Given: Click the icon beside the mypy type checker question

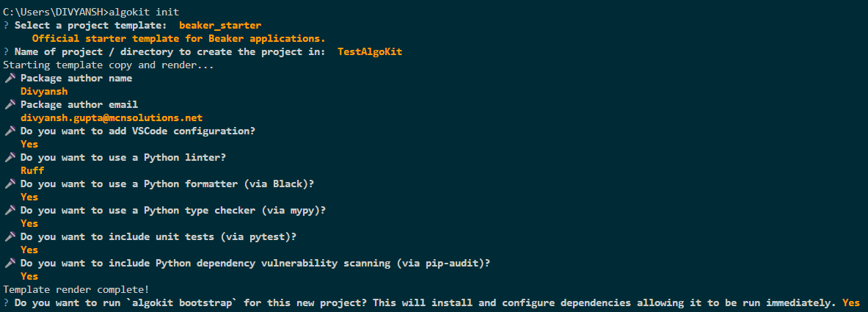Looking at the screenshot, I should [10, 210].
